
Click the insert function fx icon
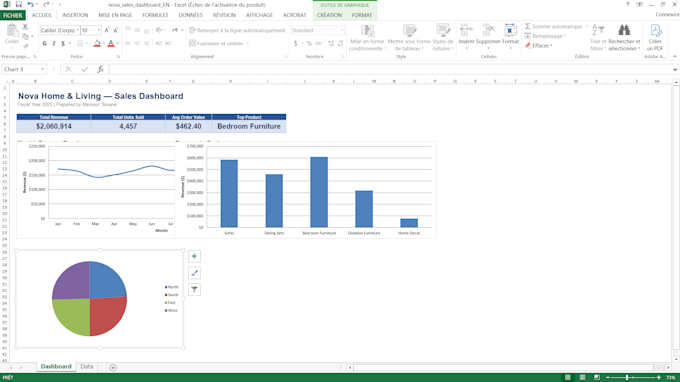tap(100, 69)
